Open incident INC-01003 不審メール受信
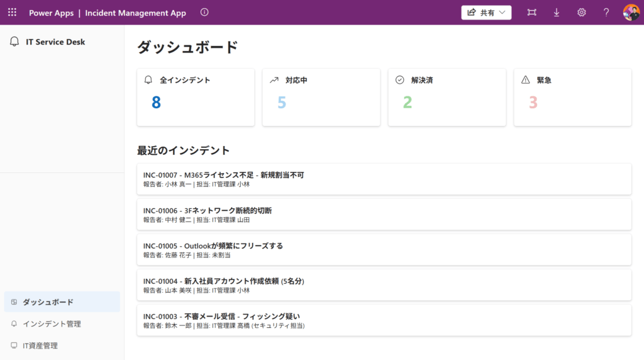The height and width of the screenshot is (360, 644). coord(384,320)
